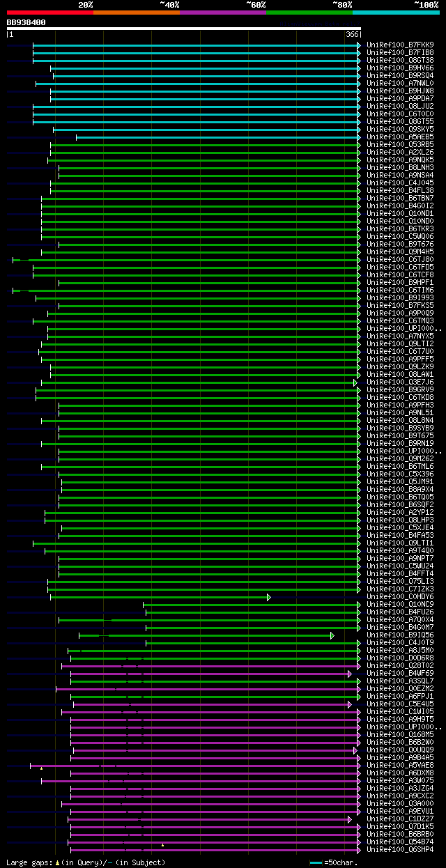Viewport: 446px width, 868px height.
Task: Click the UniRef100_Q9LTI2 label
Action: [400, 343]
